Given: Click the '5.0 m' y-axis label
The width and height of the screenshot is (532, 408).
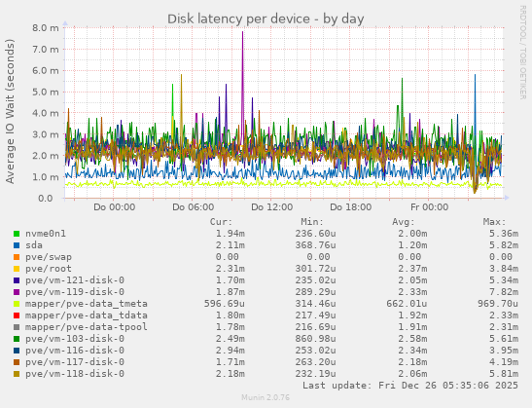Looking at the screenshot, I should coord(46,93).
